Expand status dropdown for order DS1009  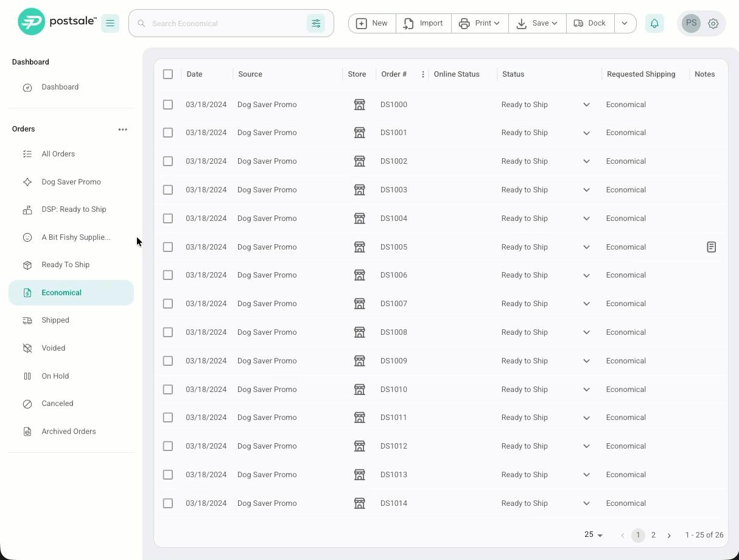pos(586,361)
